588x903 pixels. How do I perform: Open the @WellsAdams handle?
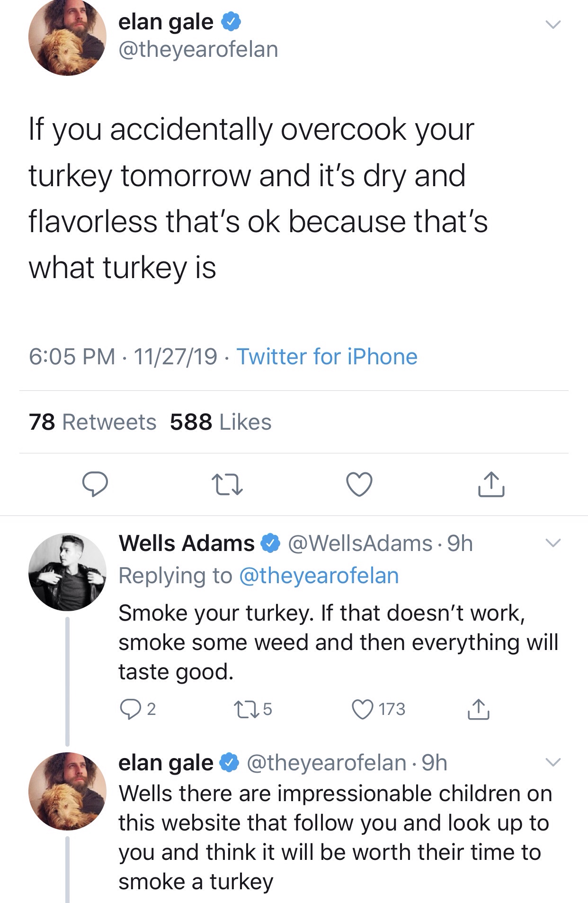(360, 543)
